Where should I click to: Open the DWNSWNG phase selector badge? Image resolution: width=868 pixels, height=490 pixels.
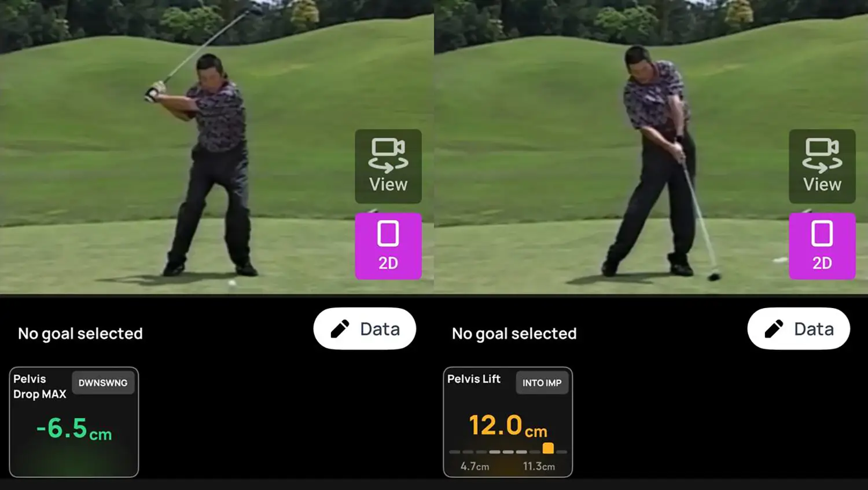103,383
